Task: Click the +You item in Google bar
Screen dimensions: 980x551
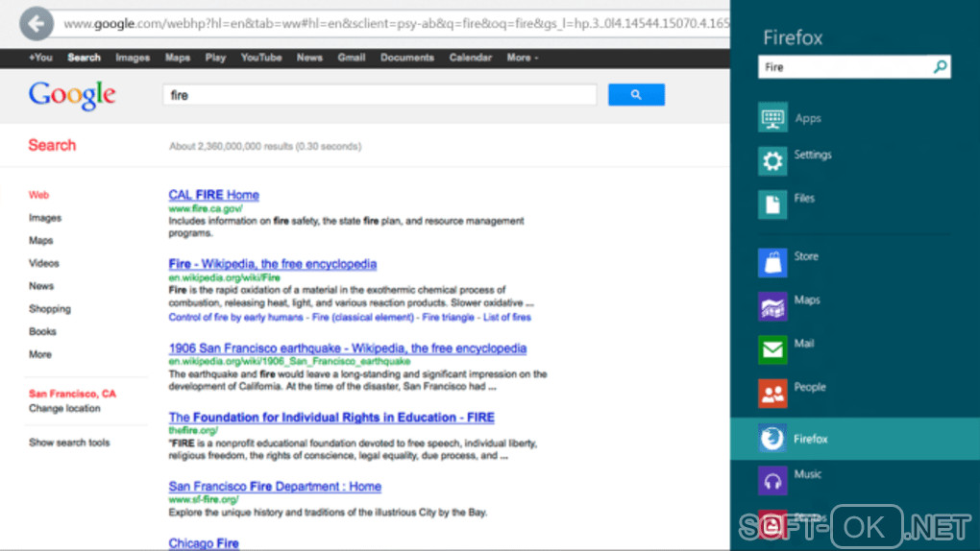Action: pyautogui.click(x=40, y=58)
